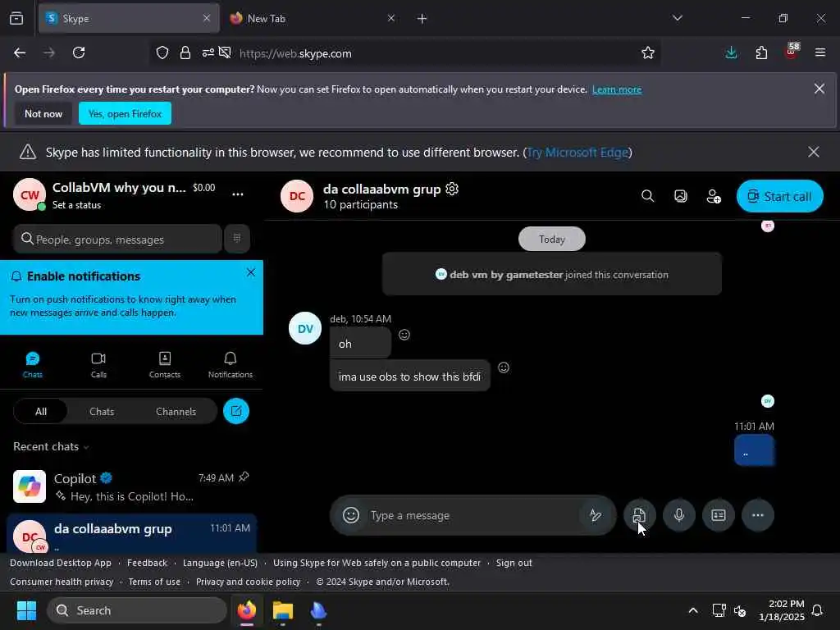The width and height of the screenshot is (840, 630).
Task: Focus the Type a message field
Action: tap(474, 515)
